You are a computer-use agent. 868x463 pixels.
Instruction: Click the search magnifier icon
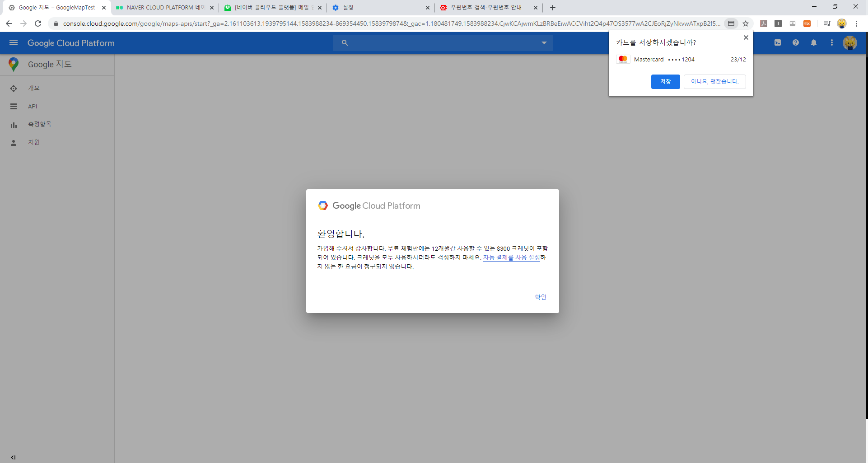345,43
